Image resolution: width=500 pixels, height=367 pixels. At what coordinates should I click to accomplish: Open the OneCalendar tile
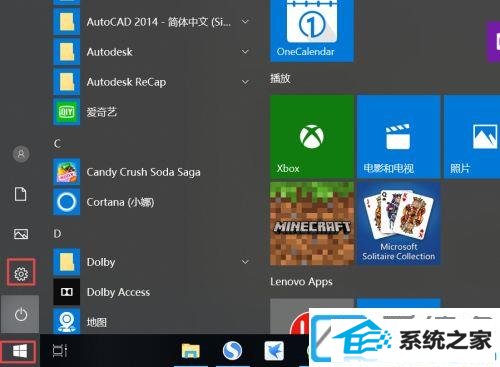pos(312,31)
